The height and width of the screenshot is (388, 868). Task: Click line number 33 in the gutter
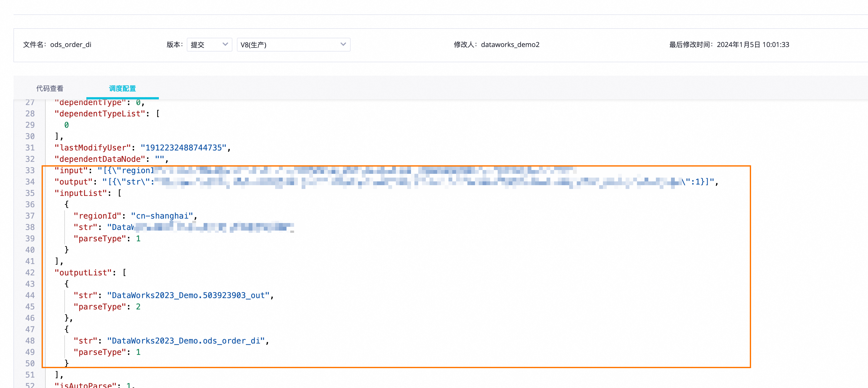[30, 171]
